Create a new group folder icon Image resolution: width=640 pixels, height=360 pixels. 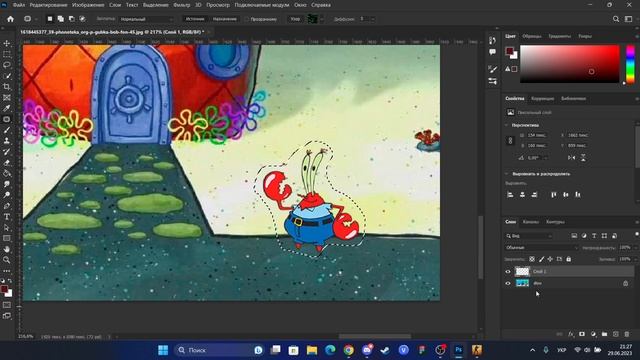[x=604, y=334]
